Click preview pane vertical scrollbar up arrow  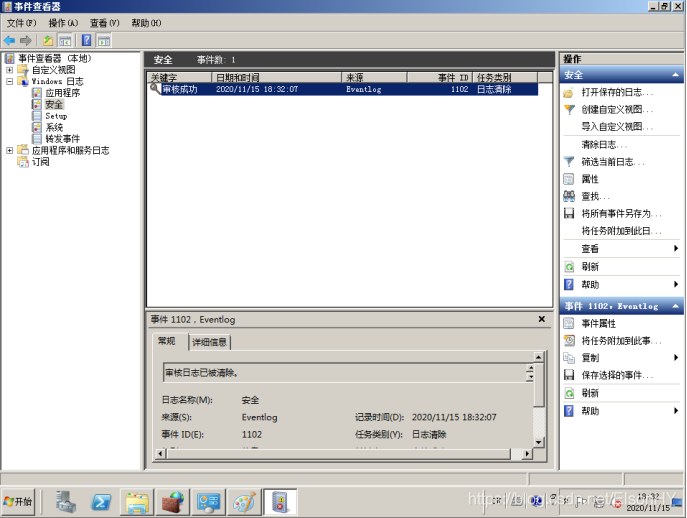(539, 356)
